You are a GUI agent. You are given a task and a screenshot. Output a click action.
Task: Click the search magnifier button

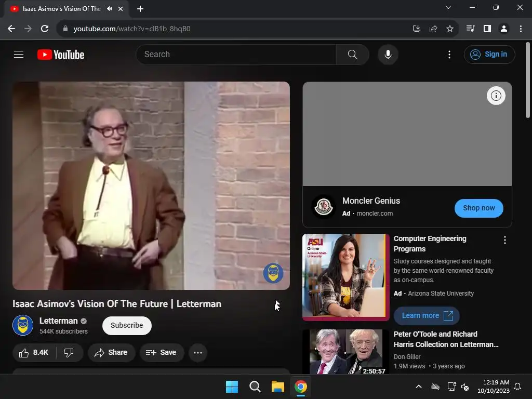click(x=353, y=54)
